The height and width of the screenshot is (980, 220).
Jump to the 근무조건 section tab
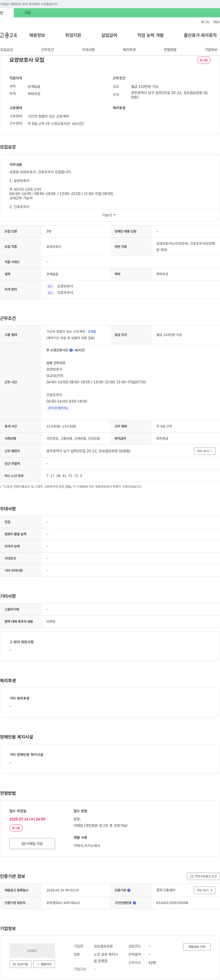pyautogui.click(x=48, y=50)
